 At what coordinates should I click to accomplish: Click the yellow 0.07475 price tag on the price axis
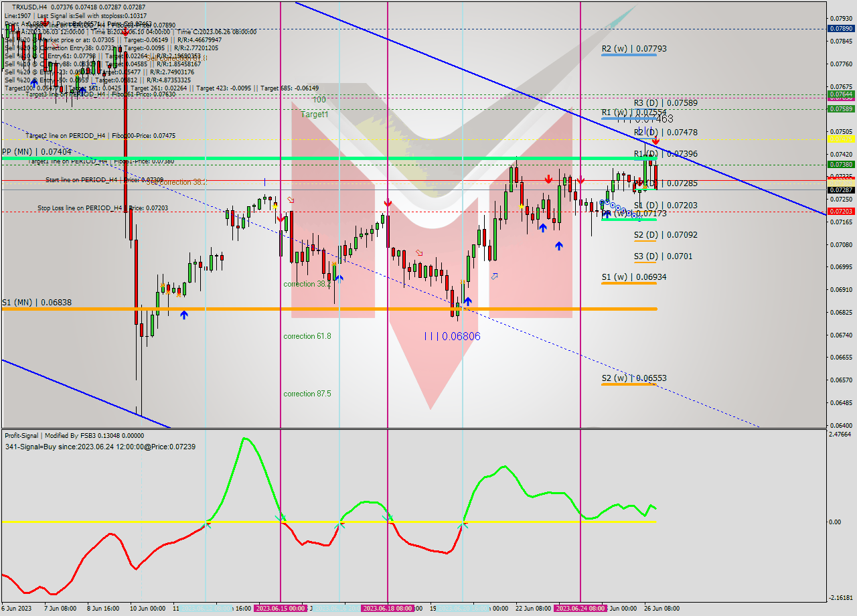840,139
